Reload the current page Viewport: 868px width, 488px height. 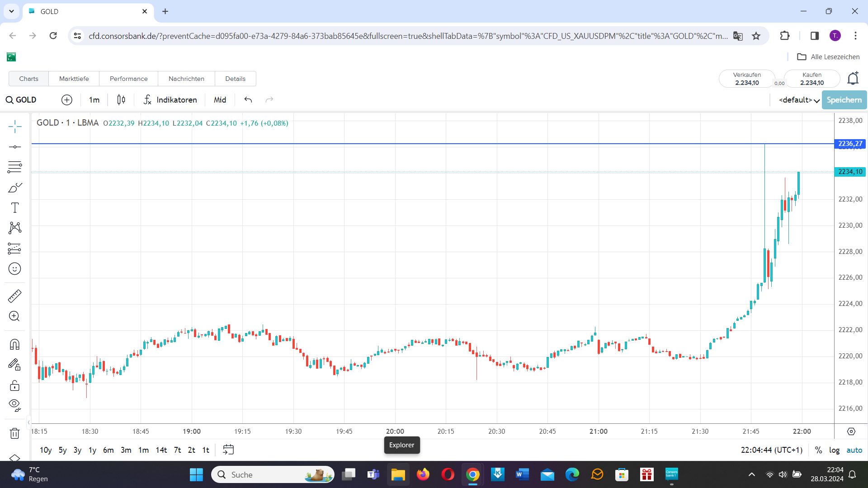coord(53,36)
